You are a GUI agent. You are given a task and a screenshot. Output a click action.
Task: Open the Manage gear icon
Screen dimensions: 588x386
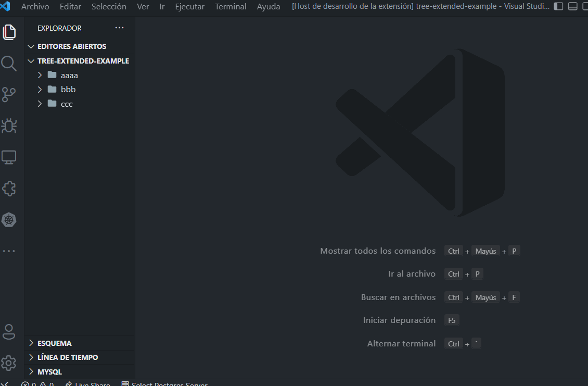[9, 363]
